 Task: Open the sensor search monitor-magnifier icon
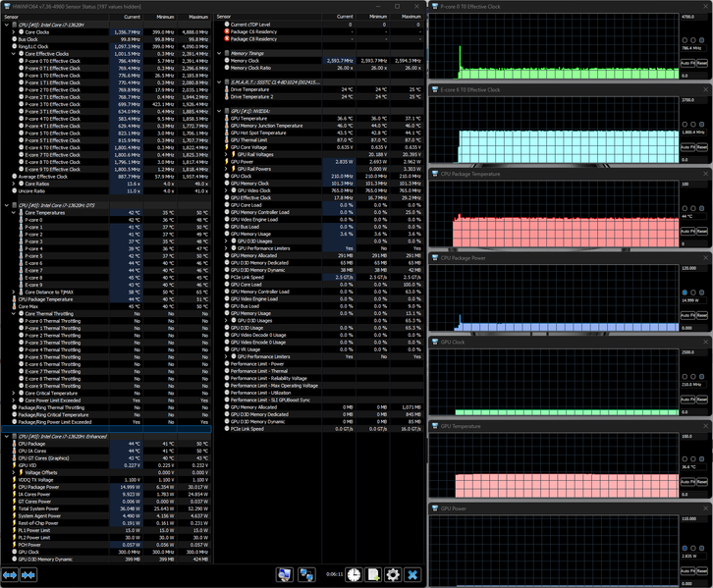tap(285, 575)
